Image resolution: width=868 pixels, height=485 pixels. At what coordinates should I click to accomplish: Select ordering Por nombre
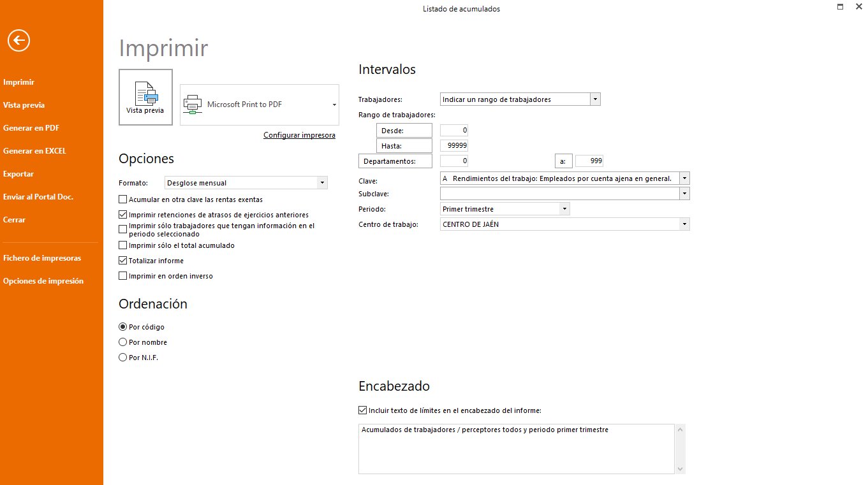[x=123, y=342]
